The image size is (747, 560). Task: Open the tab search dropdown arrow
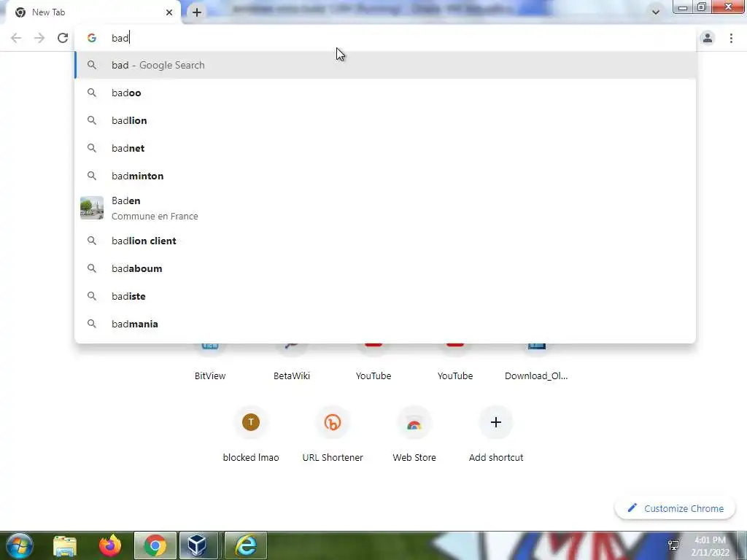(x=656, y=12)
